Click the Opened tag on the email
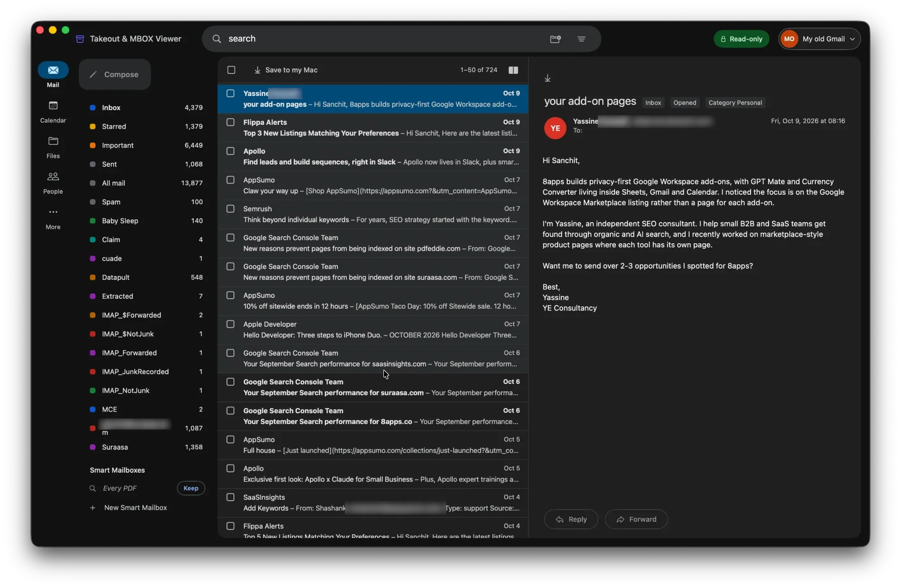This screenshot has height=588, width=901. point(685,103)
